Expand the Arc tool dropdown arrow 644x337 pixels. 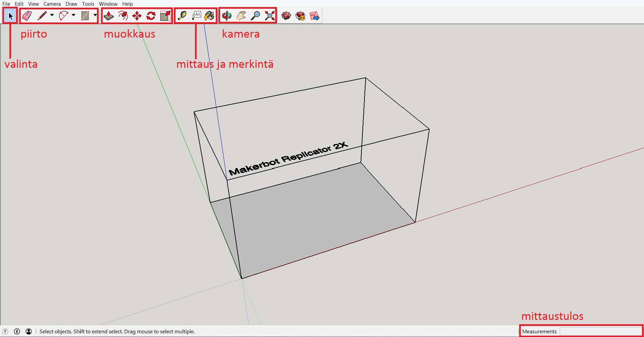tap(73, 15)
